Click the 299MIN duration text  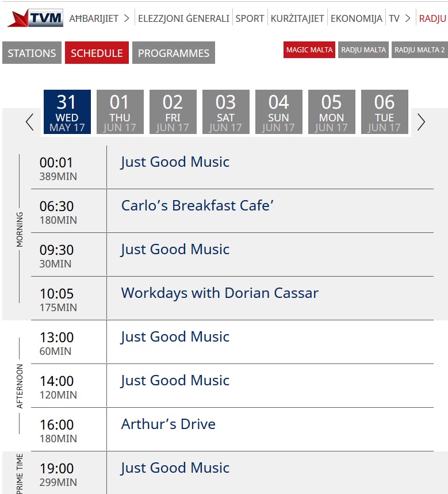point(58,482)
